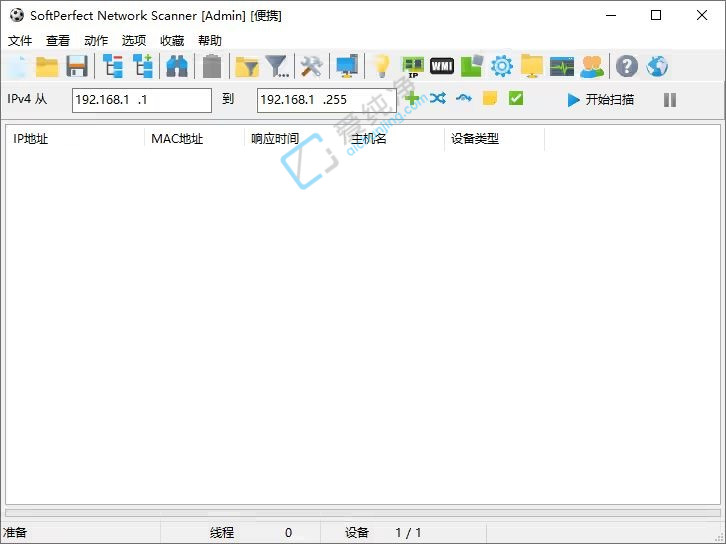Click the green squares remote icon
This screenshot has height=544, width=726.
(x=472, y=66)
